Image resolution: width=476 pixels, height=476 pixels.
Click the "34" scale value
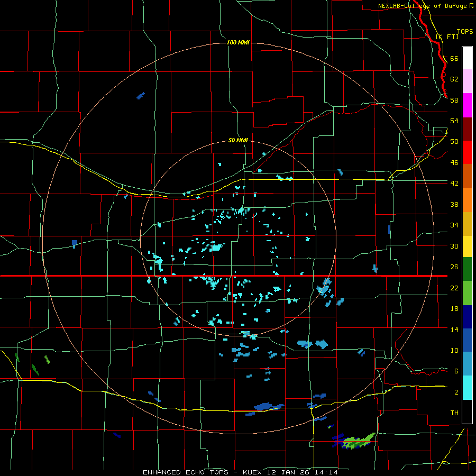[x=454, y=225]
